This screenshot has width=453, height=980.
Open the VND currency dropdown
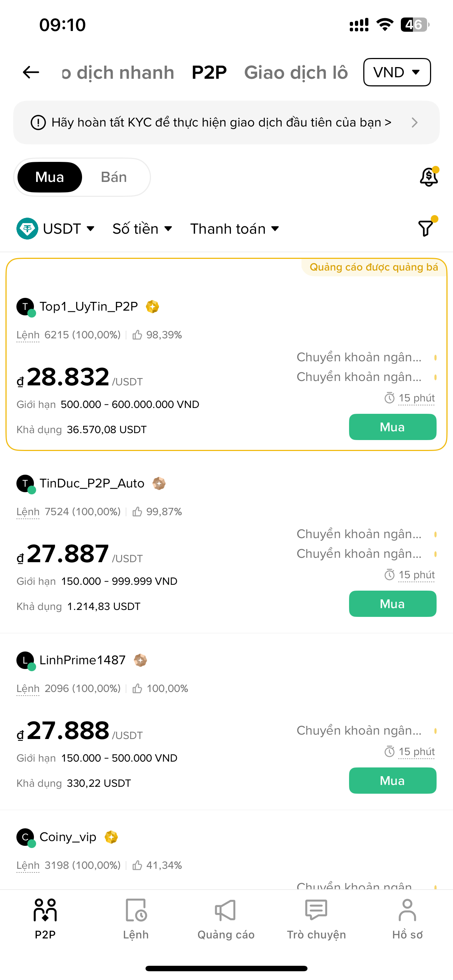pyautogui.click(x=397, y=72)
